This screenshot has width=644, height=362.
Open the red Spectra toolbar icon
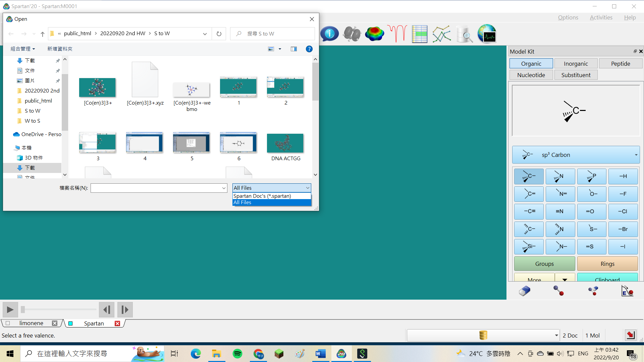pyautogui.click(x=397, y=34)
